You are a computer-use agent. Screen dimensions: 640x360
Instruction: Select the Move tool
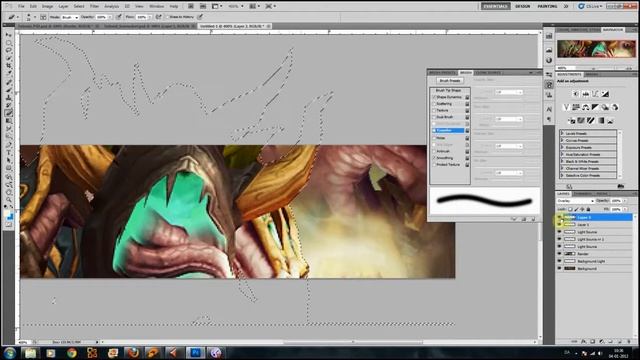click(x=9, y=35)
